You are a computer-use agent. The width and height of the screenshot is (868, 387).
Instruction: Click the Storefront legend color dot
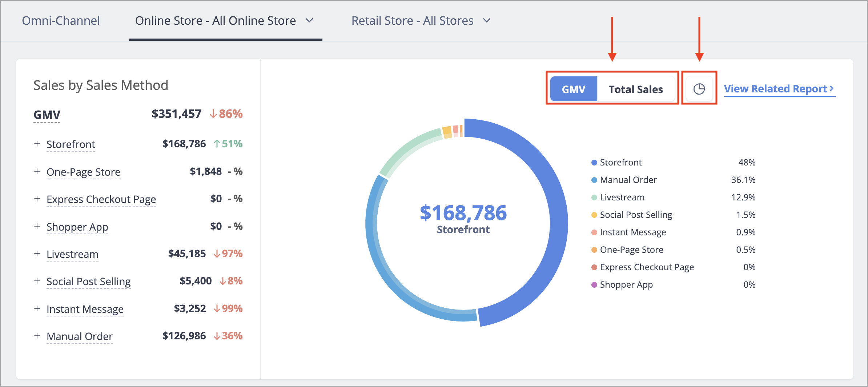(594, 163)
